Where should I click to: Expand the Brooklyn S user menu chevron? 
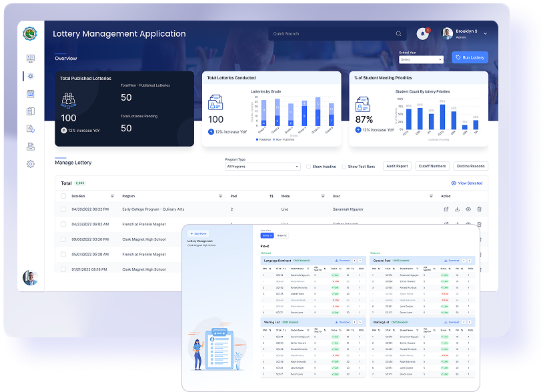pyautogui.click(x=485, y=33)
